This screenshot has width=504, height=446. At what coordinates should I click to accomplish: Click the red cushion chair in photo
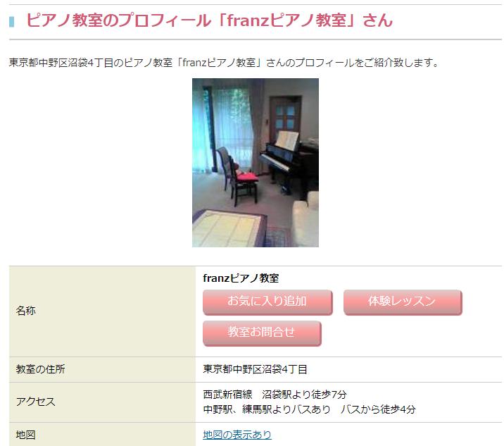[238, 176]
